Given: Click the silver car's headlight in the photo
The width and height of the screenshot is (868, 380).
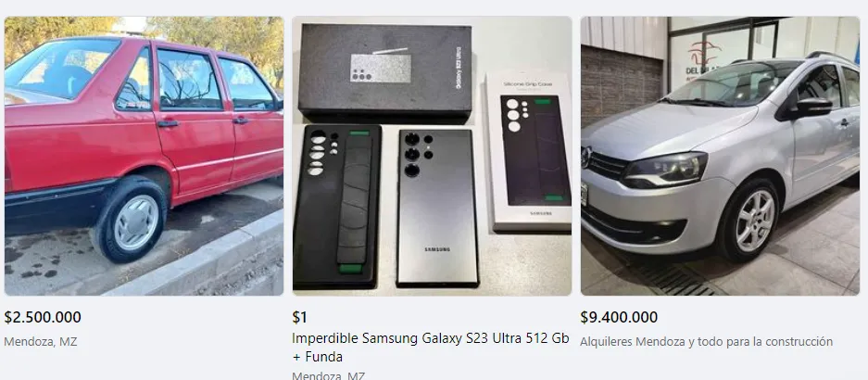Looking at the screenshot, I should [x=664, y=171].
